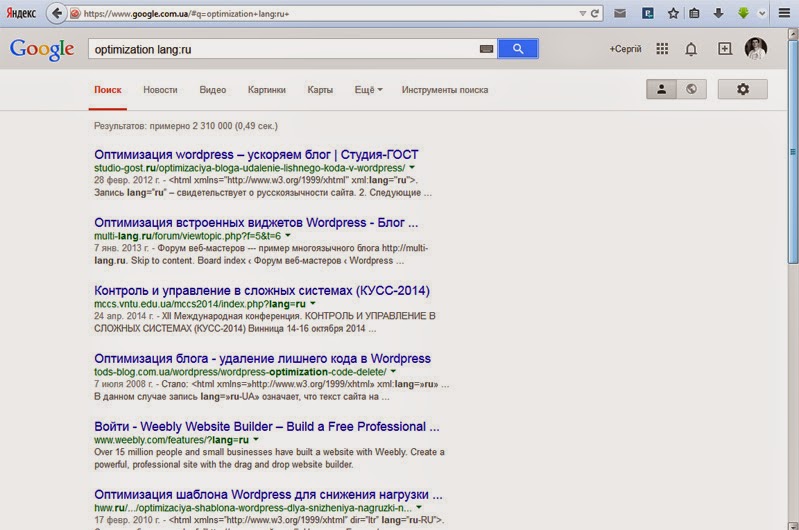The width and height of the screenshot is (799, 530).
Task: Select the Поиск tab
Action: [108, 90]
